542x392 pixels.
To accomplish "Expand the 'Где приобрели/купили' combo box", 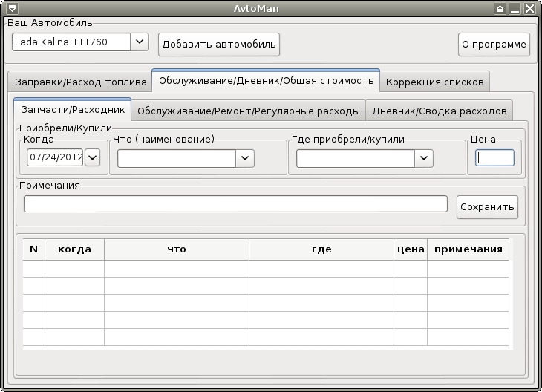I will pyautogui.click(x=423, y=157).
